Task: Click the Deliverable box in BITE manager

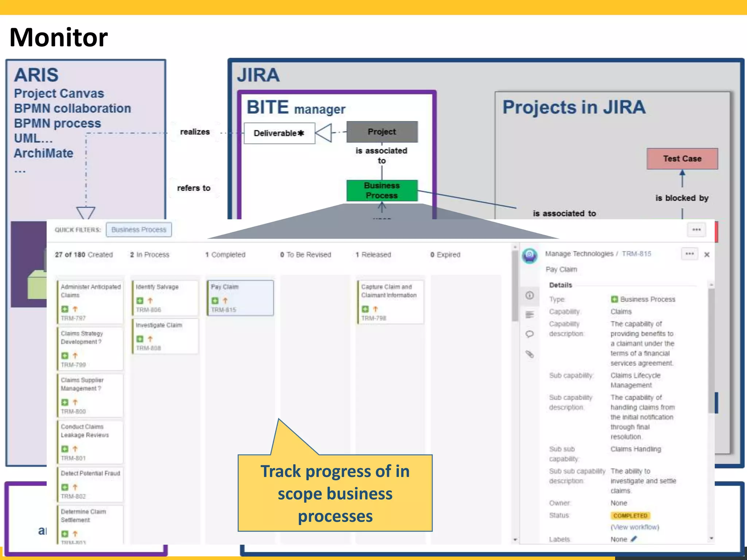Action: [x=279, y=133]
